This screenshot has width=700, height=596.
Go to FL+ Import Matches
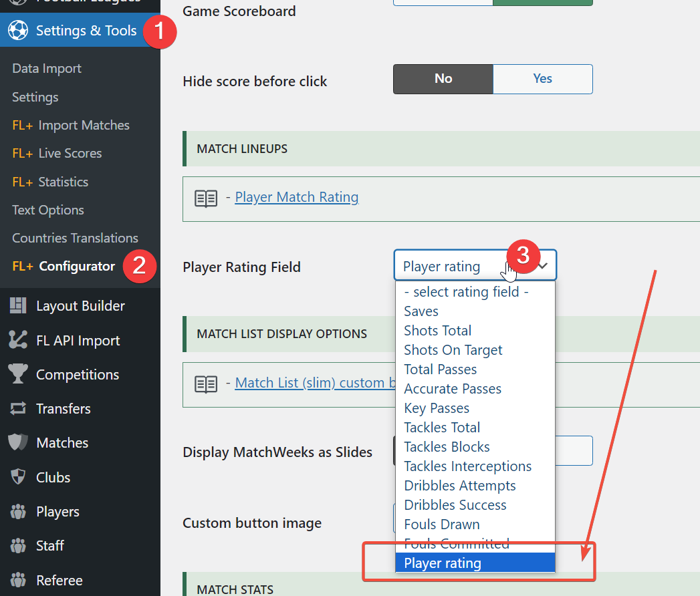point(71,125)
